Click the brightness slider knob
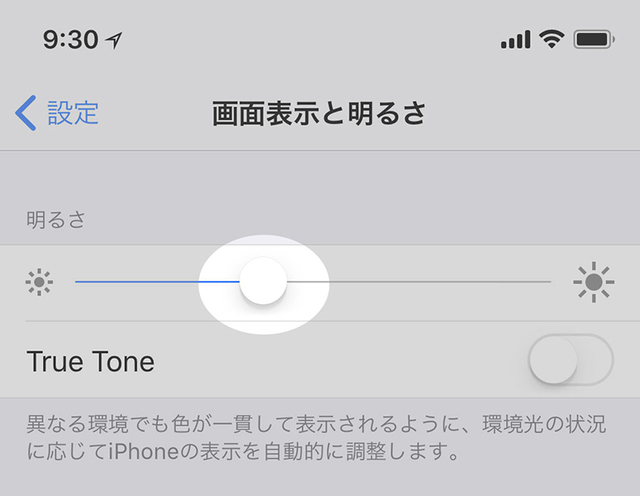 263,281
